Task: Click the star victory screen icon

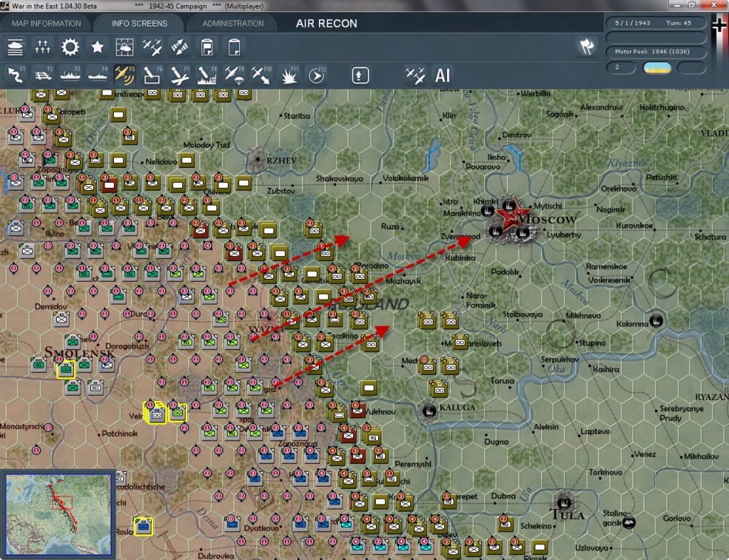Action: tap(97, 48)
